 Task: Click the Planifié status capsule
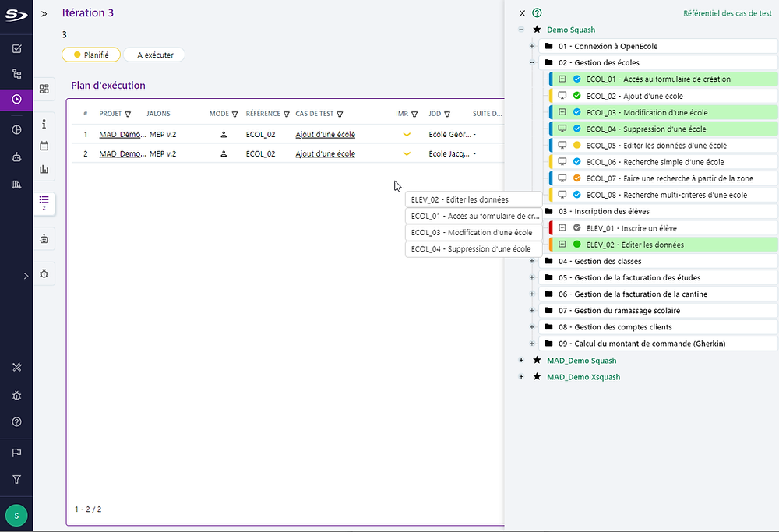tap(91, 55)
